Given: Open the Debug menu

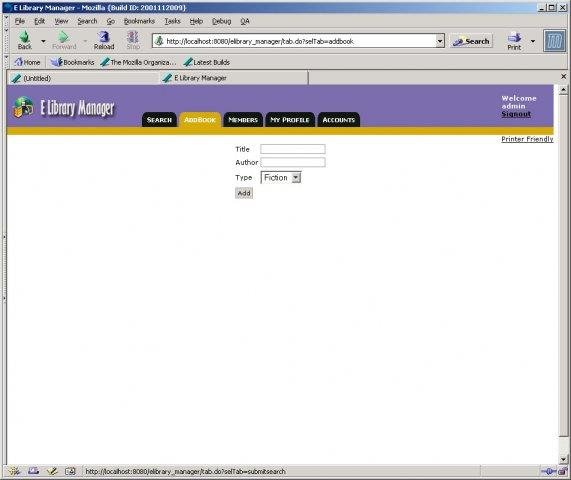Looking at the screenshot, I should [222, 21].
